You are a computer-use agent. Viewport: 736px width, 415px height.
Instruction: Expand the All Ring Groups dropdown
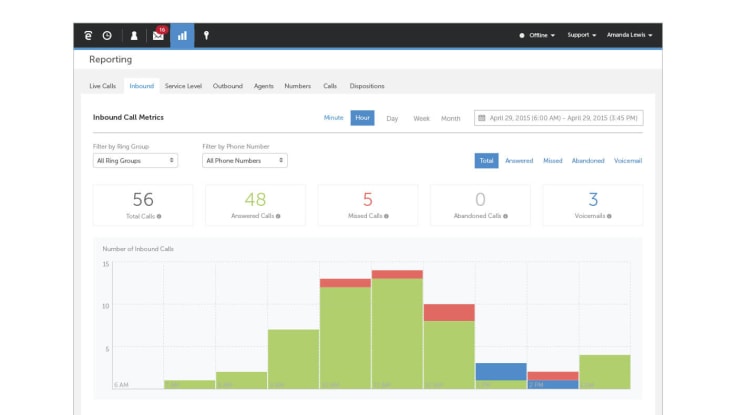click(135, 161)
